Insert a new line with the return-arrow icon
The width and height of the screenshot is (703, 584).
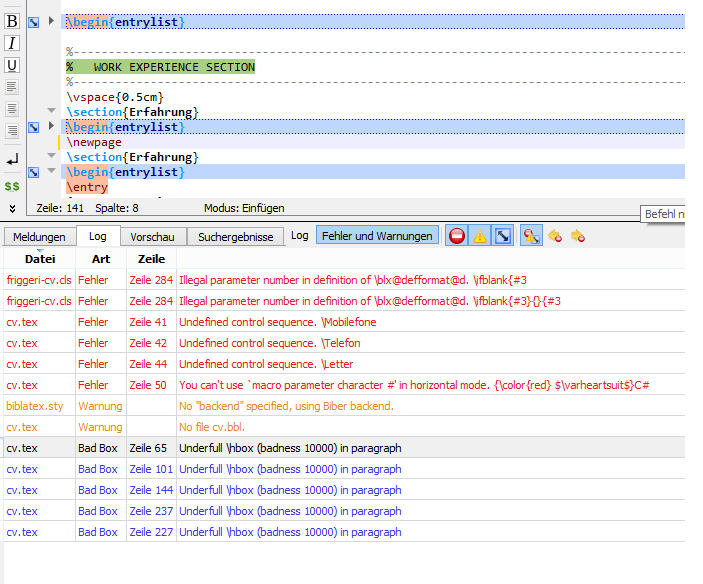(x=12, y=159)
